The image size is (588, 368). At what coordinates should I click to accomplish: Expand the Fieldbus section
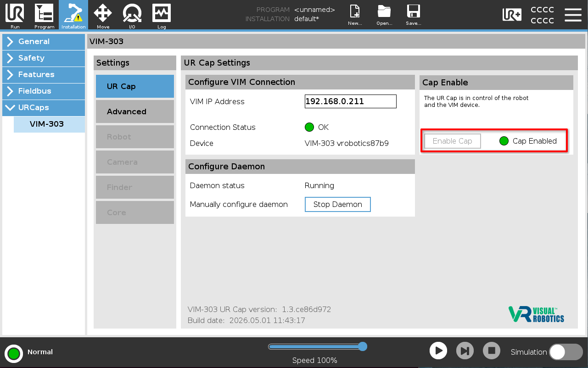(x=44, y=91)
